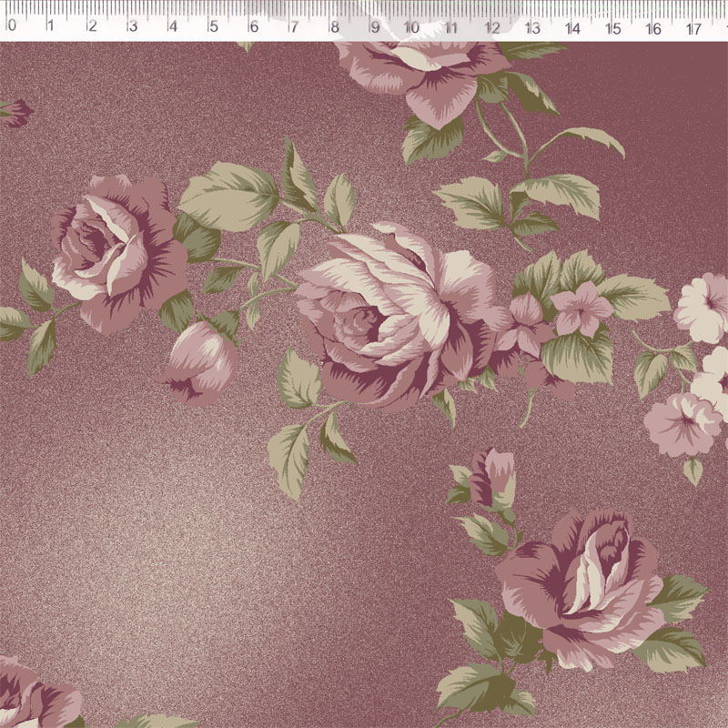Click the number 5 on the ruler
The height and width of the screenshot is (728, 728).
tap(213, 26)
